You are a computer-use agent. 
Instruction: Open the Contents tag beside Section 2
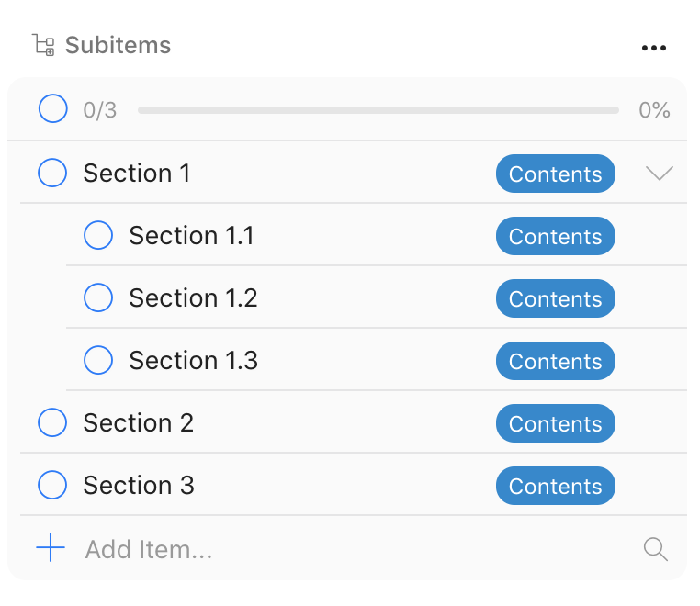556,423
